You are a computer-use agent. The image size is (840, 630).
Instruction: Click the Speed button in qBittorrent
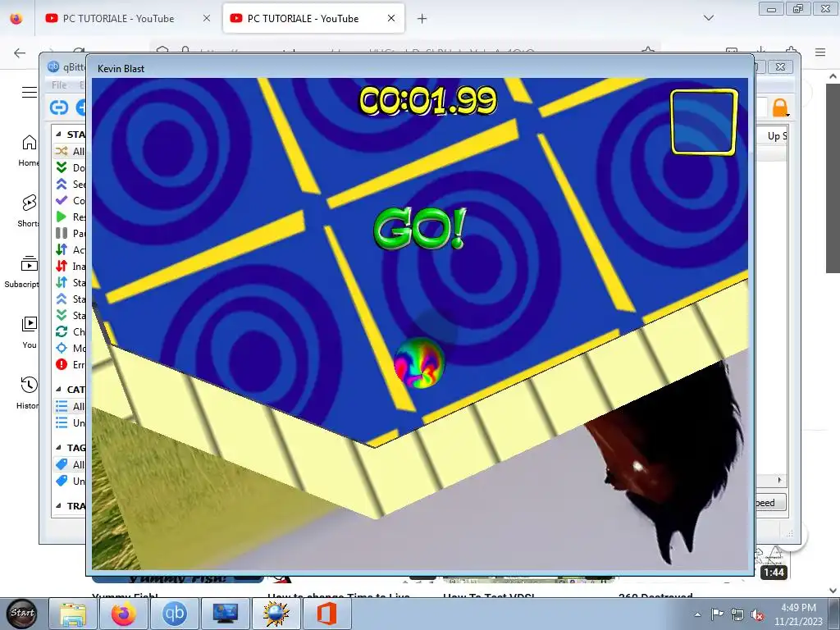(x=770, y=503)
